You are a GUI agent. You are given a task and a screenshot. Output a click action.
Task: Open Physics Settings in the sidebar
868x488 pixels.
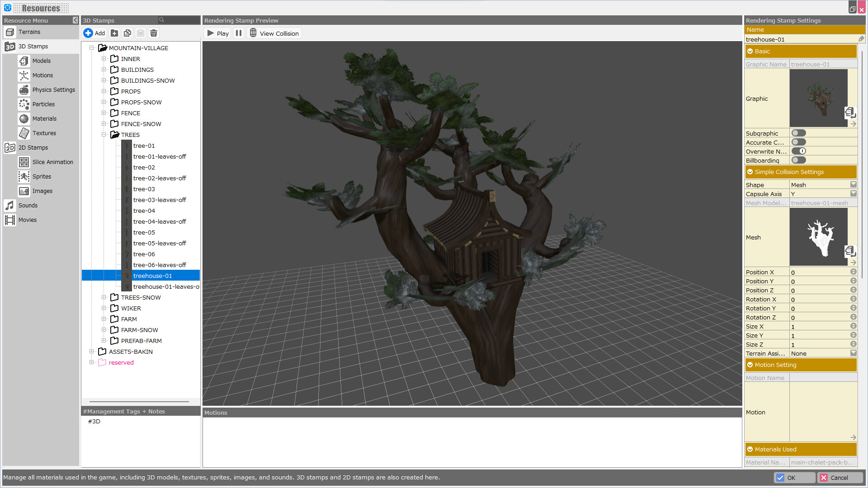point(53,89)
